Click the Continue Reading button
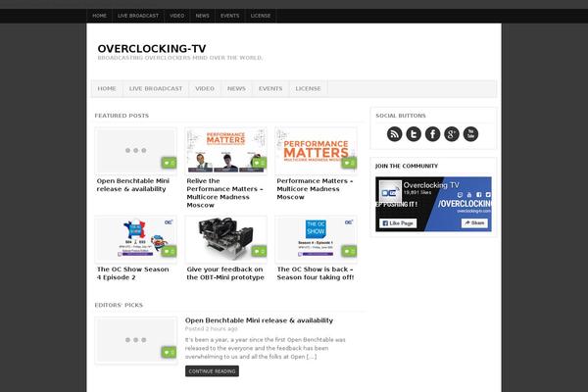 [212, 371]
